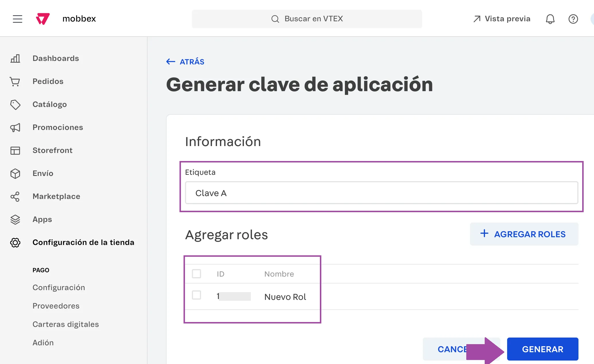The height and width of the screenshot is (364, 594).
Task: Open Pedidos in the sidebar
Action: [x=48, y=81]
